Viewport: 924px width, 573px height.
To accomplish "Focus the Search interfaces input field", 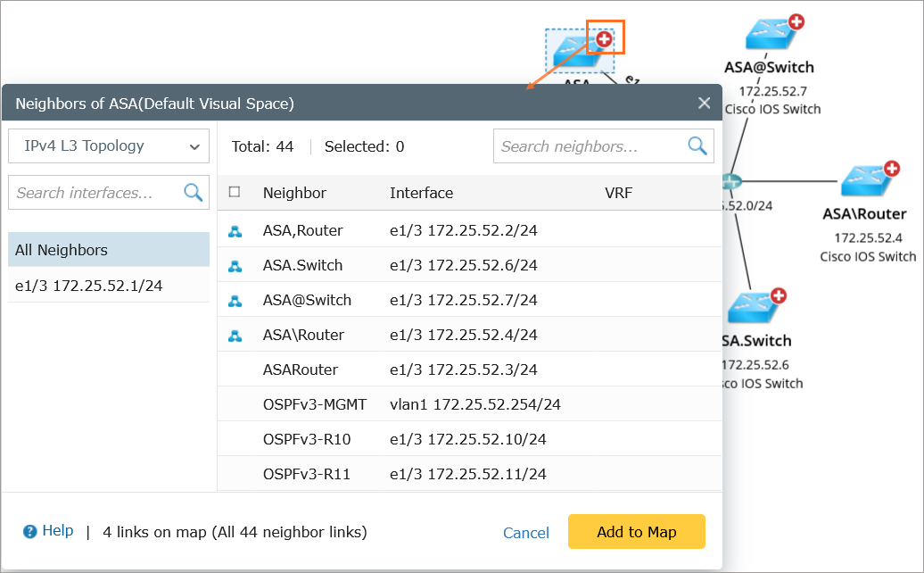I will (96, 193).
